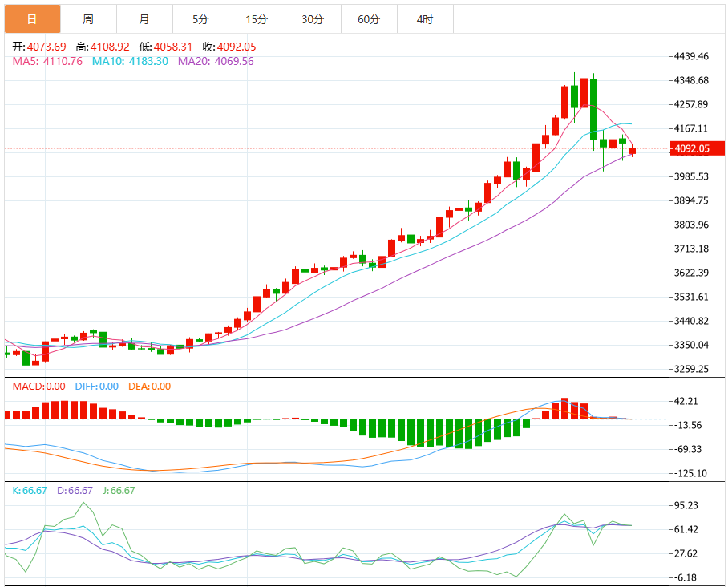Select the MA10: 4183.30 indicator label
This screenshot has width=728, height=587.
pyautogui.click(x=130, y=61)
